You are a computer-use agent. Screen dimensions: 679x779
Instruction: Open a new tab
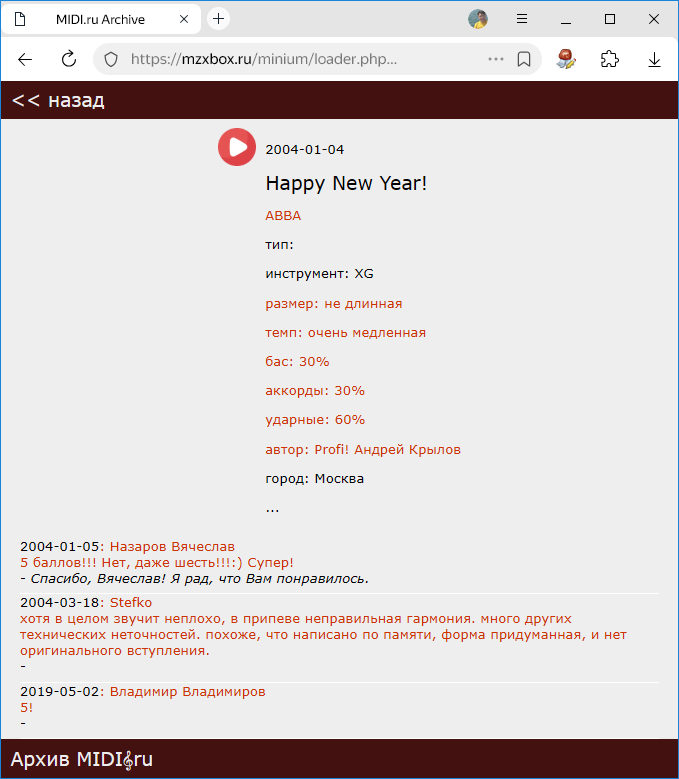218,19
